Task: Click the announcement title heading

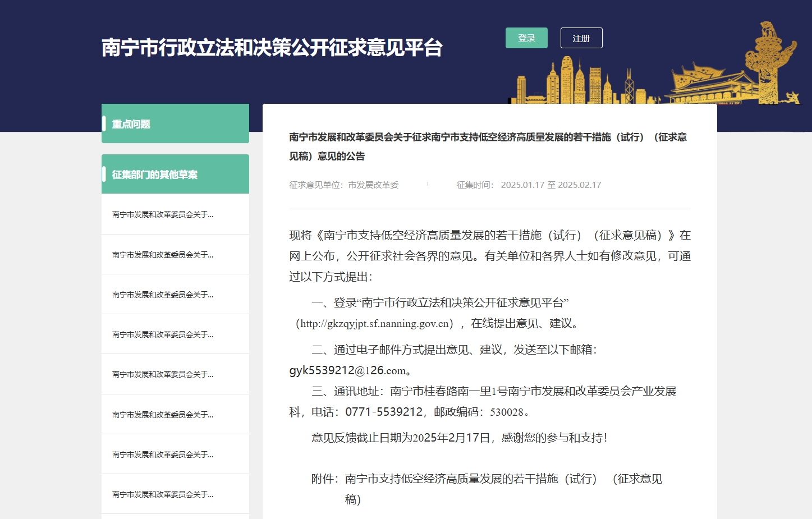Action: click(488, 146)
